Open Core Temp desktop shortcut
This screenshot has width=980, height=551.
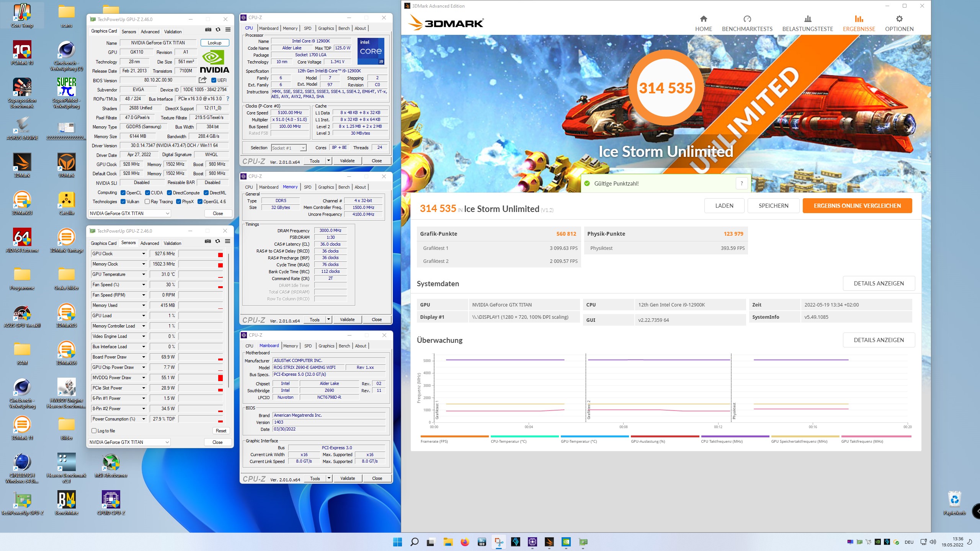[x=22, y=15]
